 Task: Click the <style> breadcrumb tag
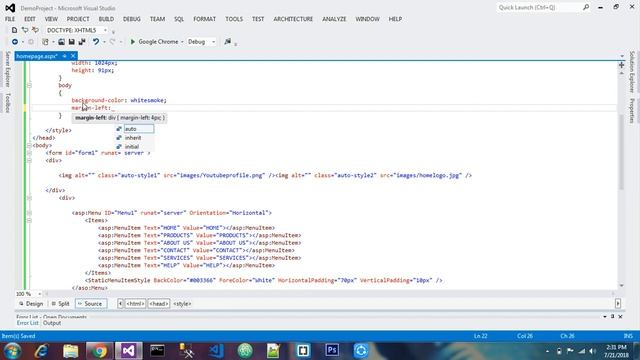[x=182, y=304]
